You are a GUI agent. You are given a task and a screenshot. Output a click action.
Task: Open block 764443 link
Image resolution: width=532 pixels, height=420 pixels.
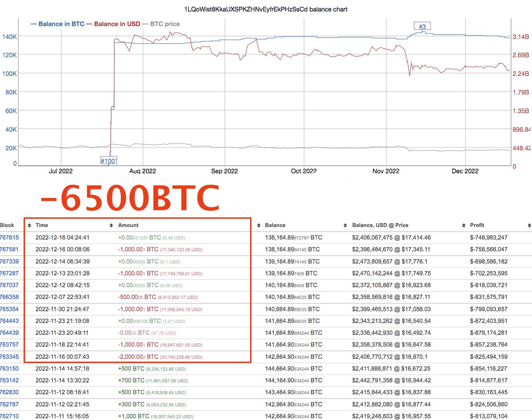coord(9,321)
